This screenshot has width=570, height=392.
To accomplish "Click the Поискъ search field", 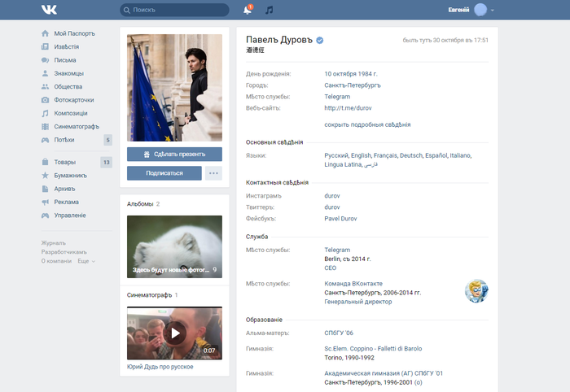I will click(174, 11).
